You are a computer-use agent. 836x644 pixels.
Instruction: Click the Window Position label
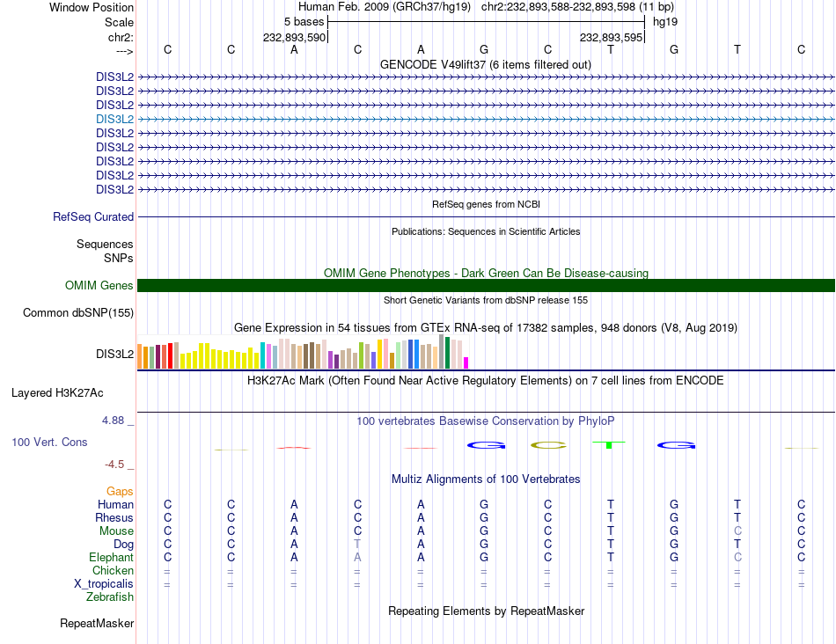pos(92,7)
